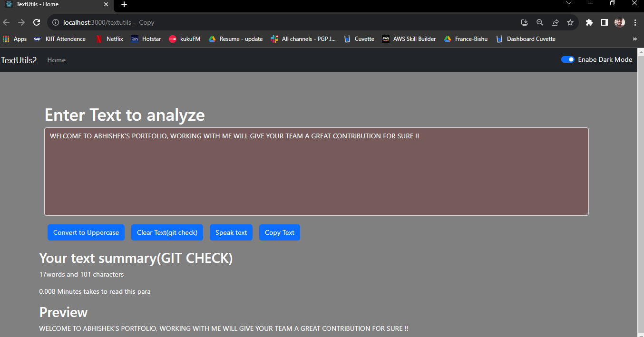This screenshot has height=337, width=644.
Task: Open the AWS Skill Builder bookmark
Action: click(x=409, y=39)
